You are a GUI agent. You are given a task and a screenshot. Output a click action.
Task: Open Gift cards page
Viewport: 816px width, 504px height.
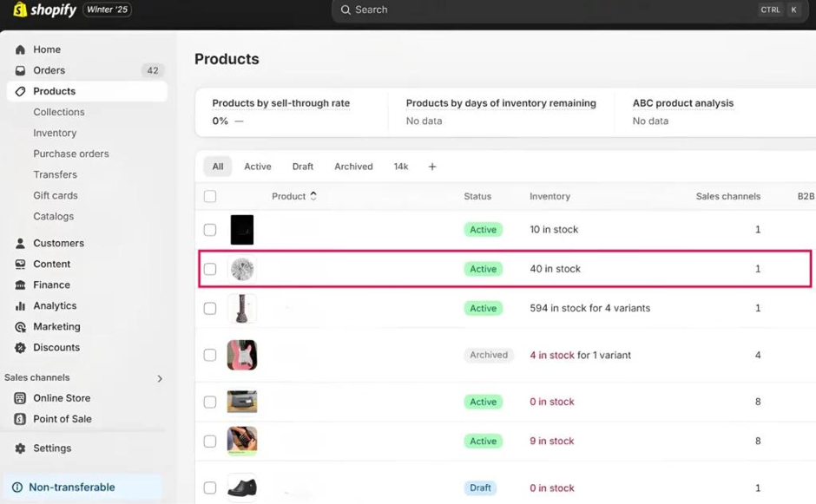(x=56, y=195)
